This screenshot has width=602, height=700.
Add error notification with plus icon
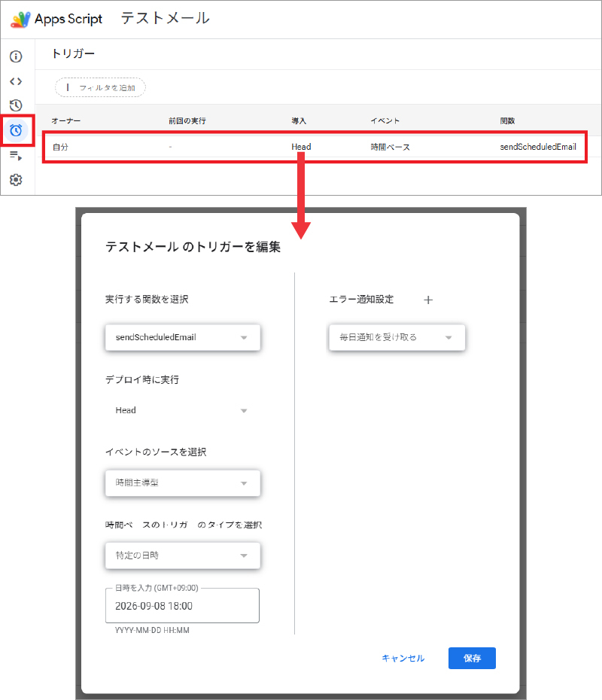[x=428, y=300]
